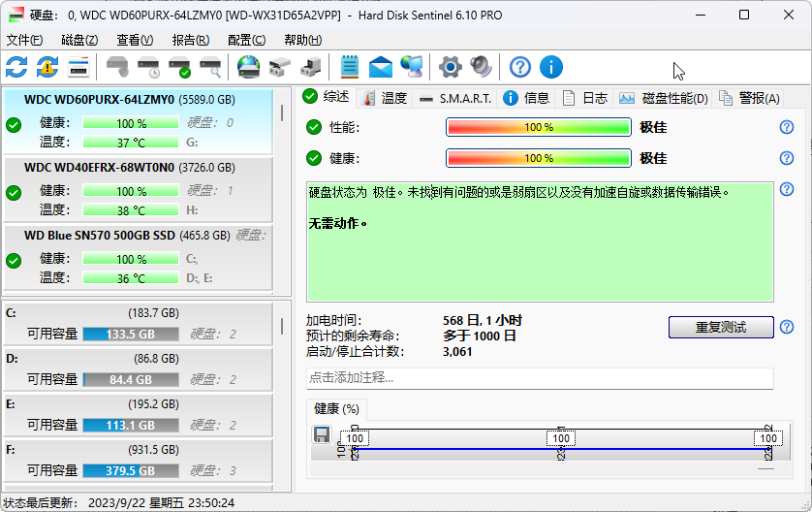This screenshot has width=812, height=512.
Task: Open the 文件(F) menu
Action: 24,40
